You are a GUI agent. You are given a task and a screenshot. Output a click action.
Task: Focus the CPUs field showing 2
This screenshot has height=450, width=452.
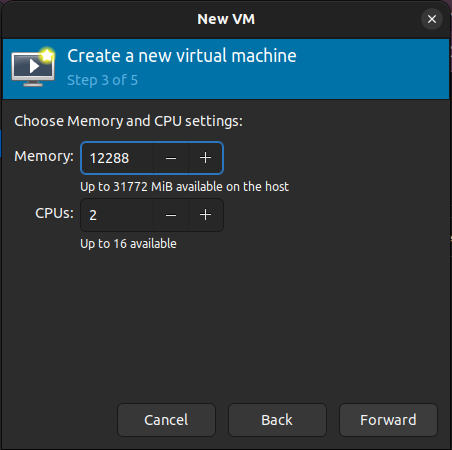pos(117,215)
